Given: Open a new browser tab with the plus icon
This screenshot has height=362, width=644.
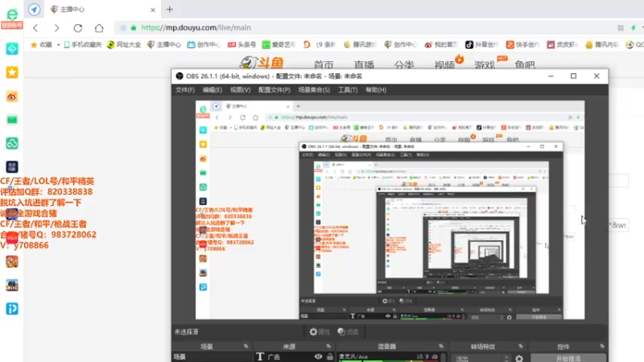Looking at the screenshot, I should point(170,10).
